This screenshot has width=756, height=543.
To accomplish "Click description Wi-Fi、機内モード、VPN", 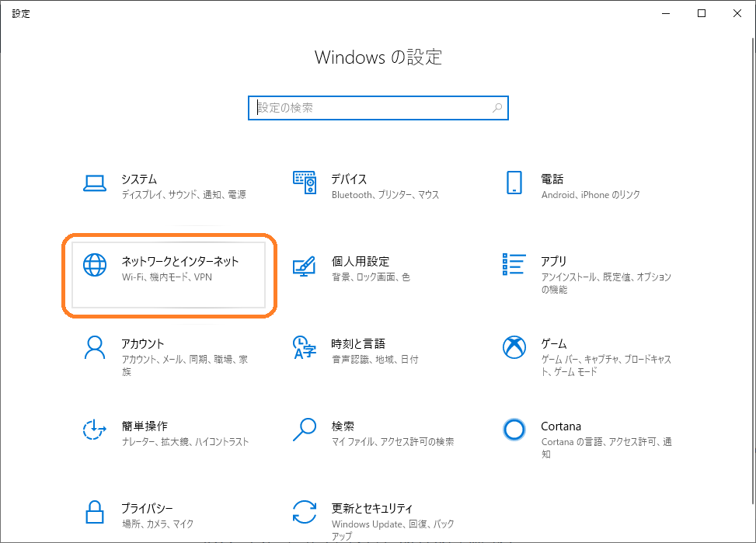I will (167, 277).
